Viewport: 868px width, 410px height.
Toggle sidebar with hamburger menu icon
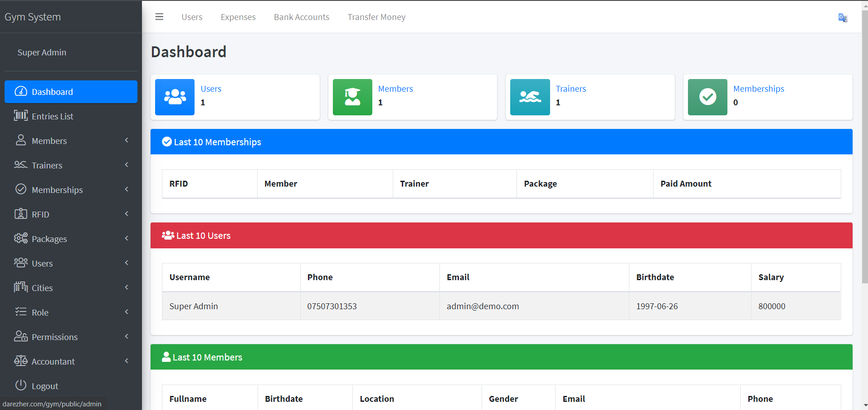(159, 17)
